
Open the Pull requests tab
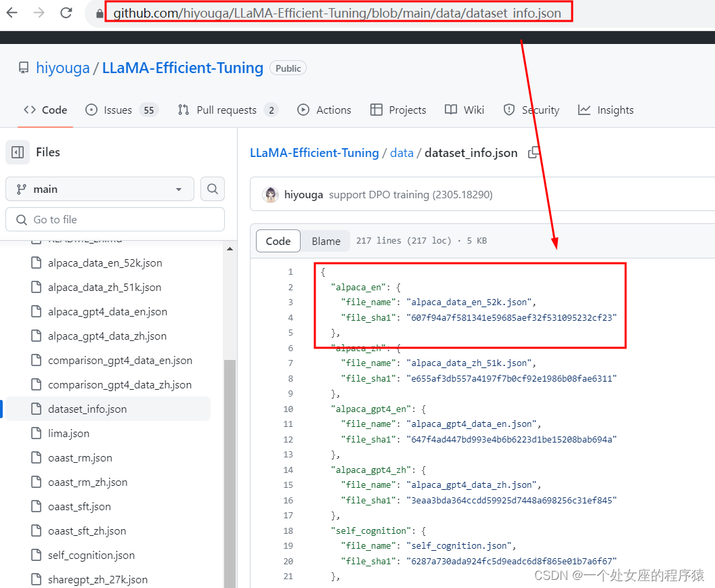coord(228,110)
